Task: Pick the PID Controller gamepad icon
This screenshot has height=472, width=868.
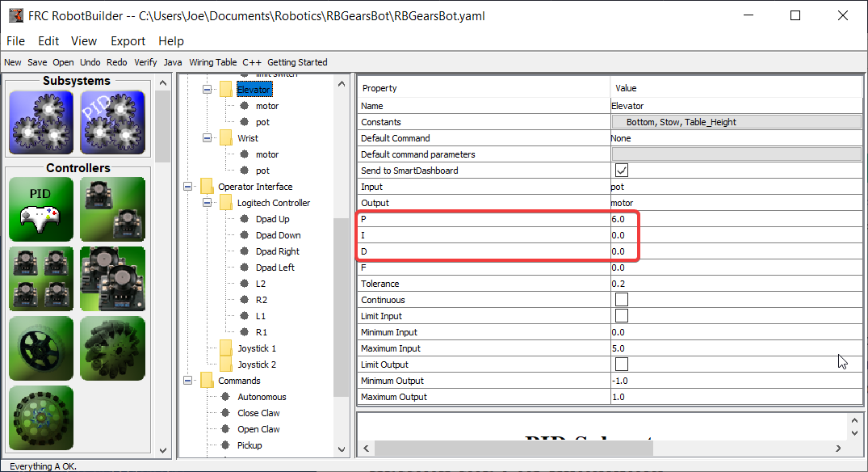Action: click(x=40, y=209)
